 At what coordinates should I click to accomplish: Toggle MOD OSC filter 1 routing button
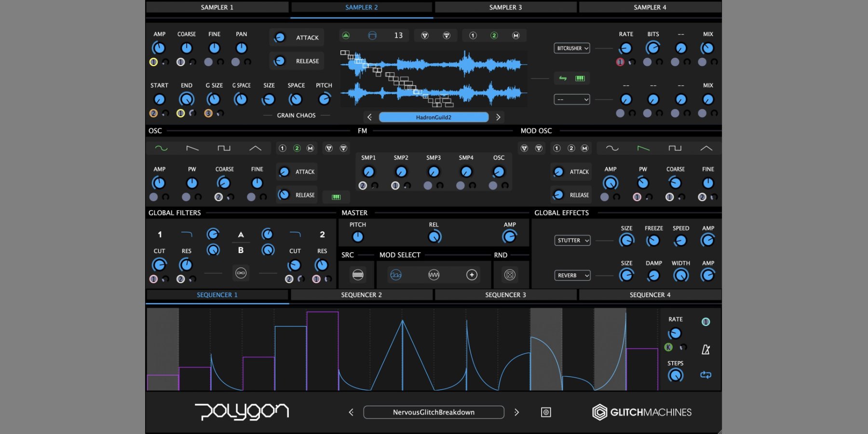[556, 148]
